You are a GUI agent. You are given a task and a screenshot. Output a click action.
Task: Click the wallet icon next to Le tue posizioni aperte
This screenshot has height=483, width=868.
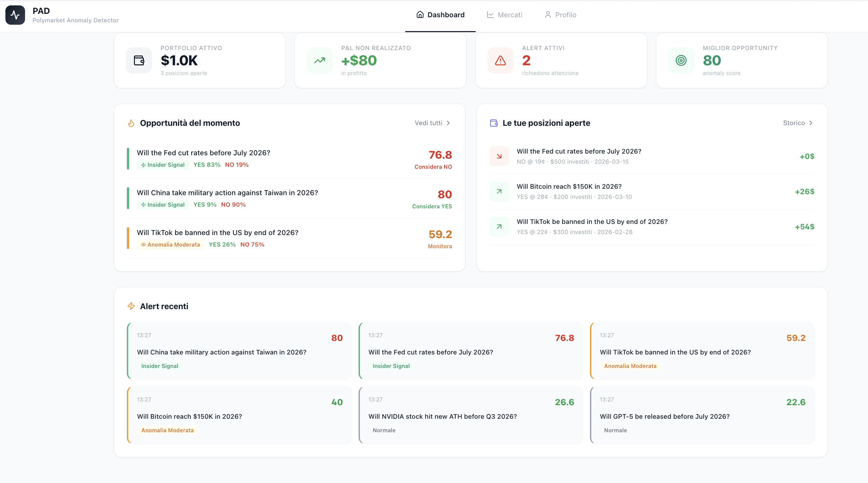494,123
